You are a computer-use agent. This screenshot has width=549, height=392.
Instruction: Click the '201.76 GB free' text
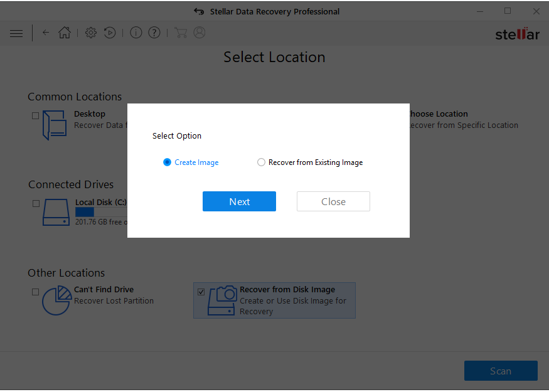tap(99, 222)
